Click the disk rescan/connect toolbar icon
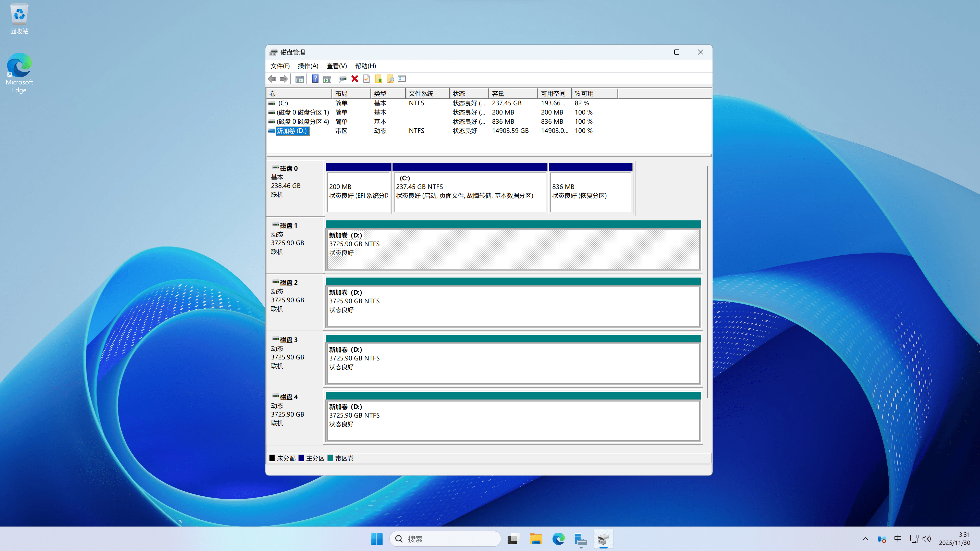Image resolution: width=980 pixels, height=551 pixels. (x=342, y=79)
